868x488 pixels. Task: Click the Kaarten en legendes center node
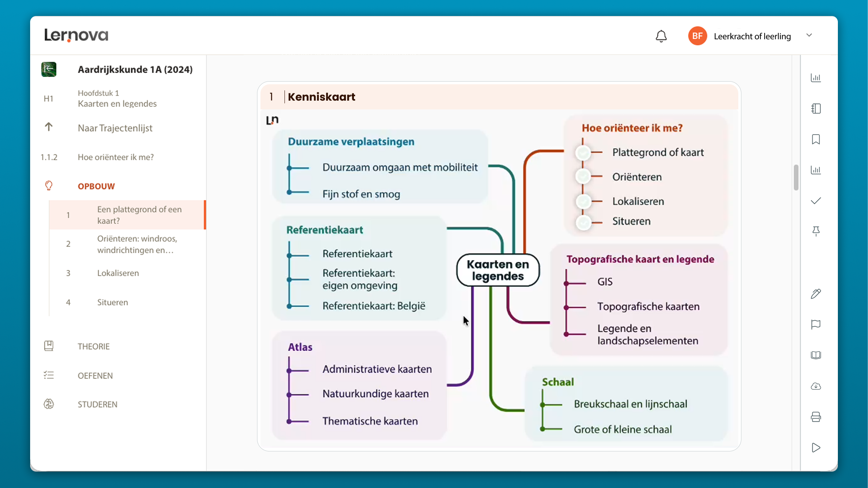coord(498,270)
